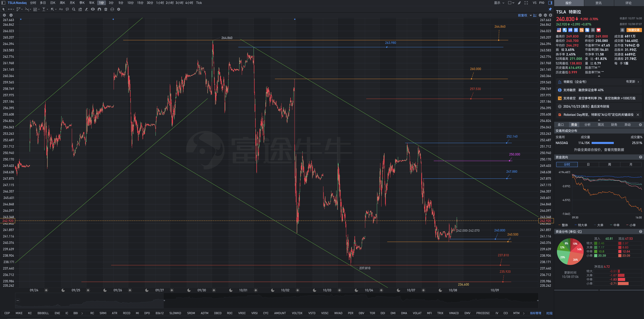Open the F10 company info
The image size is (644, 319).
[x=542, y=3]
